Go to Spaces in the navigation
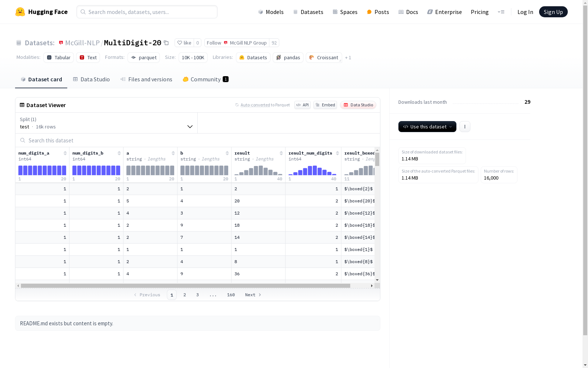 pos(345,12)
